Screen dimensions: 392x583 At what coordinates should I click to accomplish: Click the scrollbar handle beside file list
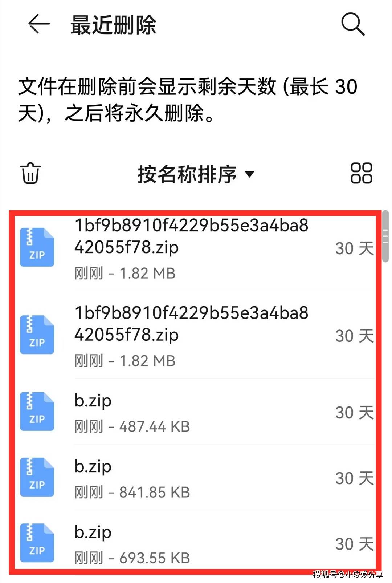[385, 237]
